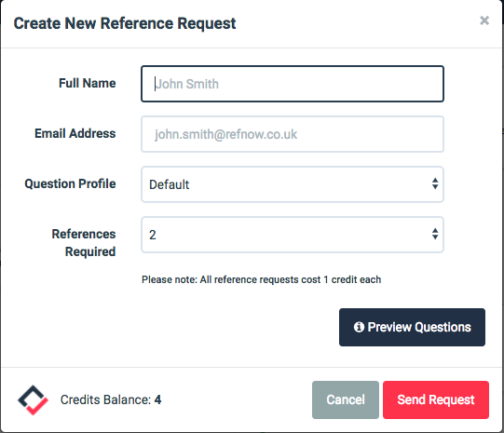
Task: Click the Question Profile label
Action: coord(70,183)
